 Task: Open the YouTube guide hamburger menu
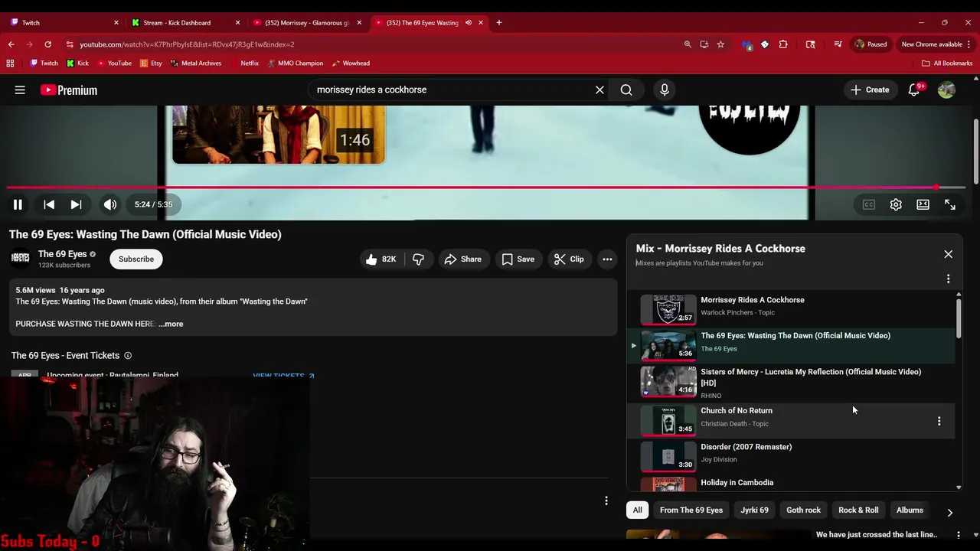click(20, 90)
